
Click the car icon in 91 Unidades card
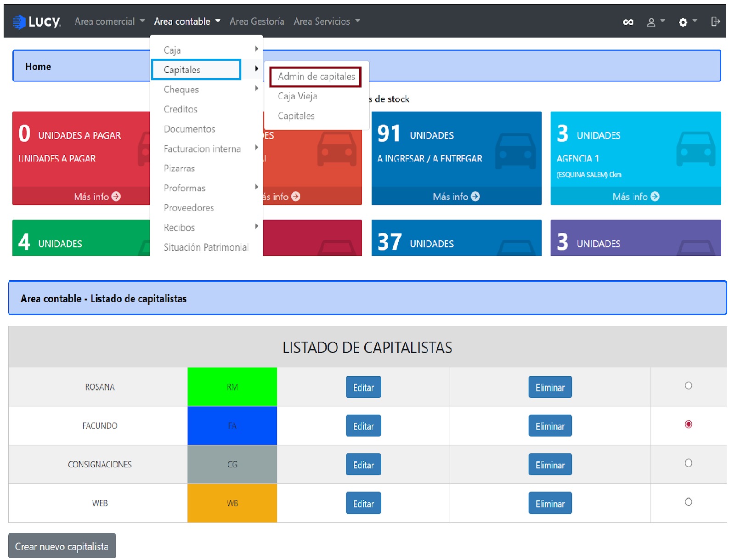515,151
